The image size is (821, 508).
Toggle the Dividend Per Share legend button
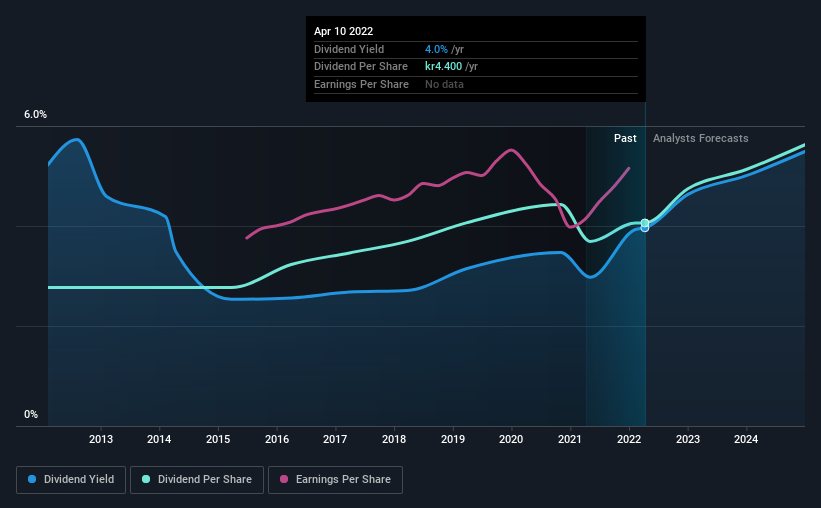coord(197,480)
